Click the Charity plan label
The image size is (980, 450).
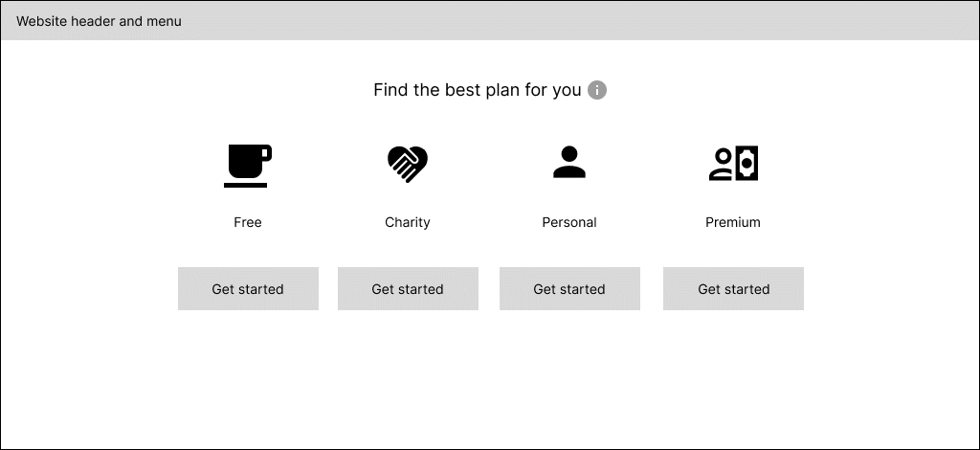click(408, 222)
